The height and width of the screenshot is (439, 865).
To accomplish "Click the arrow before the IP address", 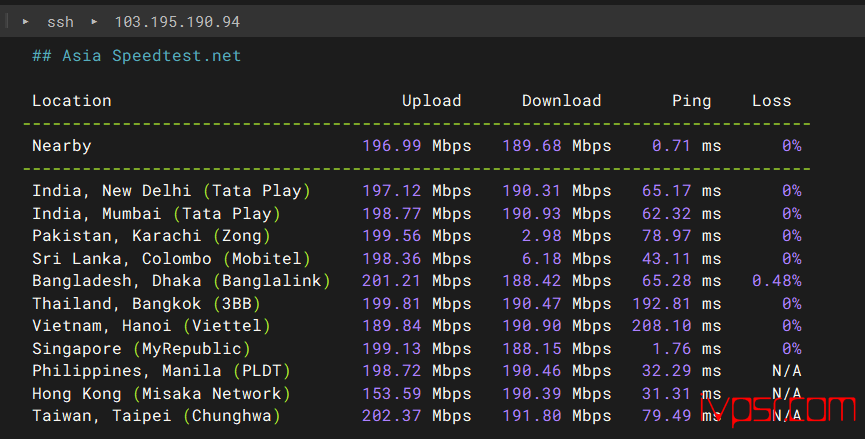I will (94, 22).
